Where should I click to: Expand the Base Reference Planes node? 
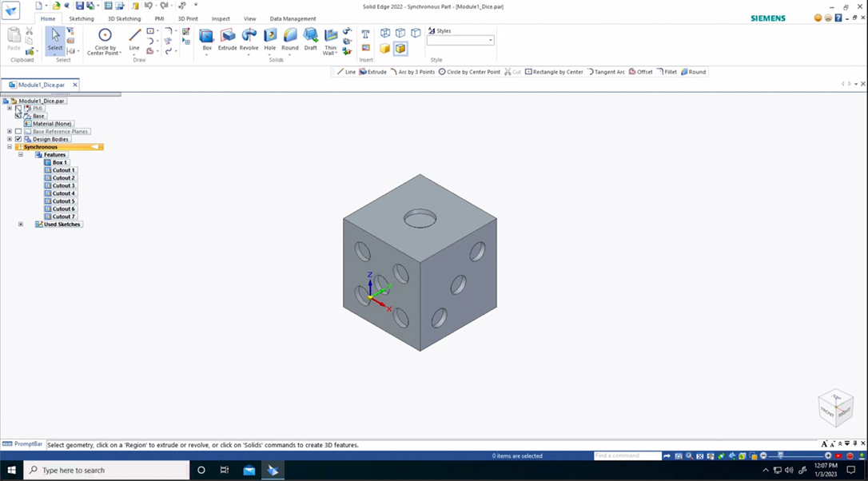(10, 132)
